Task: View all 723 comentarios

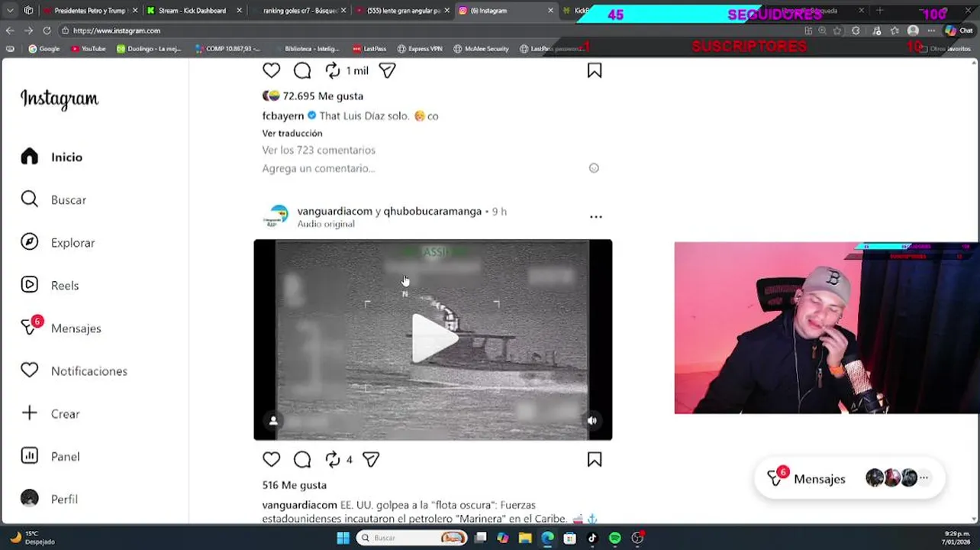Action: (x=319, y=150)
